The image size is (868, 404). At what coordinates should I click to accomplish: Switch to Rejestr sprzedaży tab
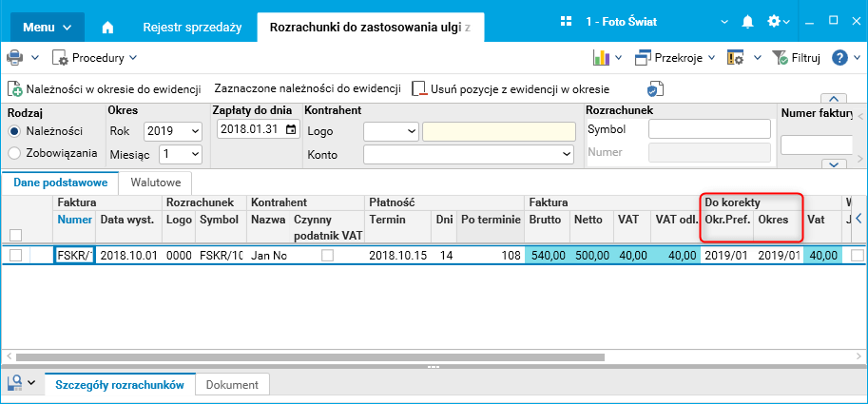(x=192, y=28)
